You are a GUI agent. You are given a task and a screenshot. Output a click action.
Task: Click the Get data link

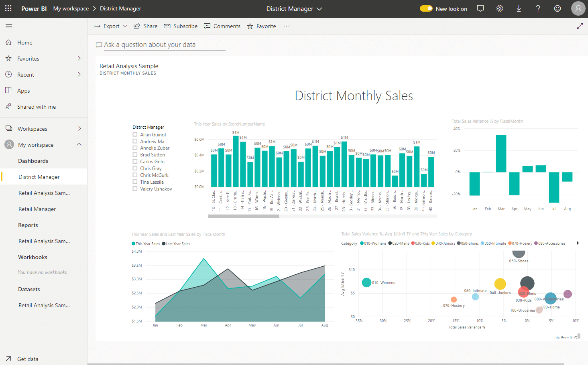[28, 359]
